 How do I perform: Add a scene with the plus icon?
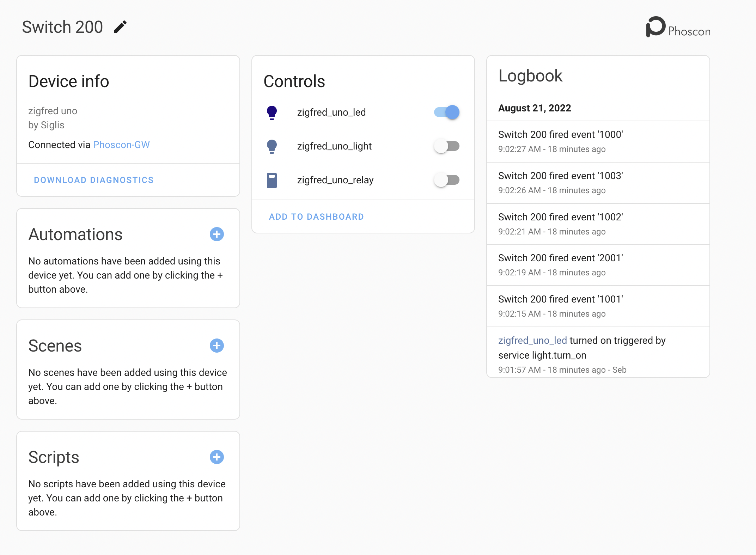pos(217,346)
